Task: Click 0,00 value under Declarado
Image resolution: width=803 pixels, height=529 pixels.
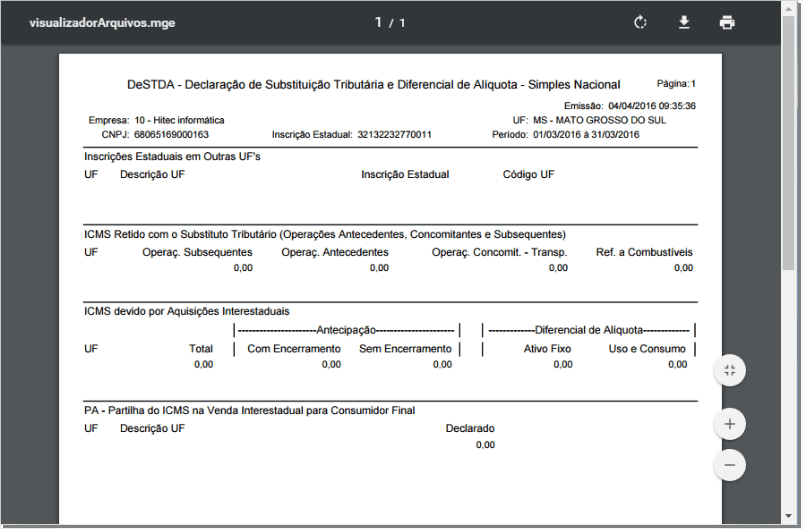Action: (x=485, y=445)
